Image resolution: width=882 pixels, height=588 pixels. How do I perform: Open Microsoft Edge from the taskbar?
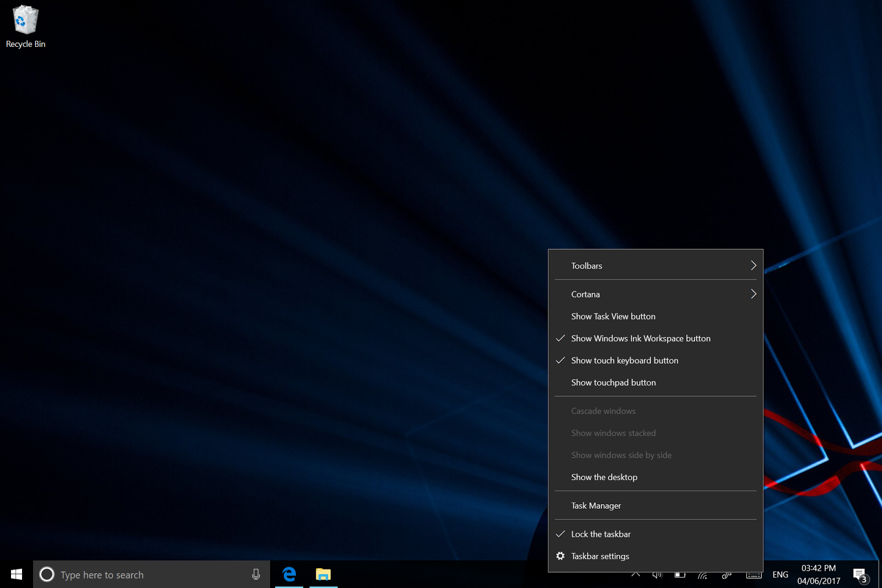tap(289, 575)
